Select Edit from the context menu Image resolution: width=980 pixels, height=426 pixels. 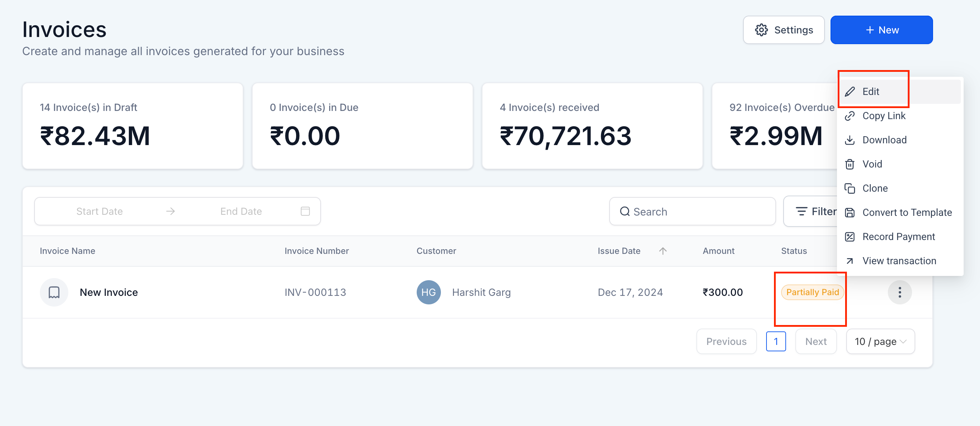(x=870, y=92)
